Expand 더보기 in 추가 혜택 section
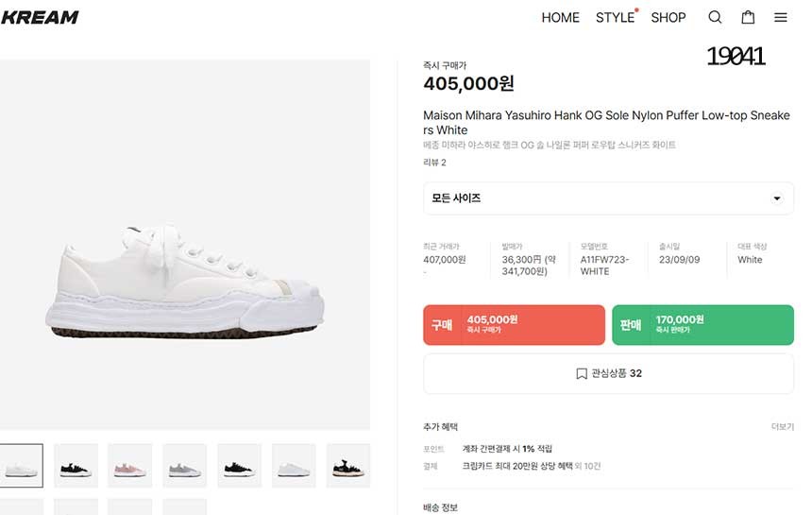 point(782,427)
